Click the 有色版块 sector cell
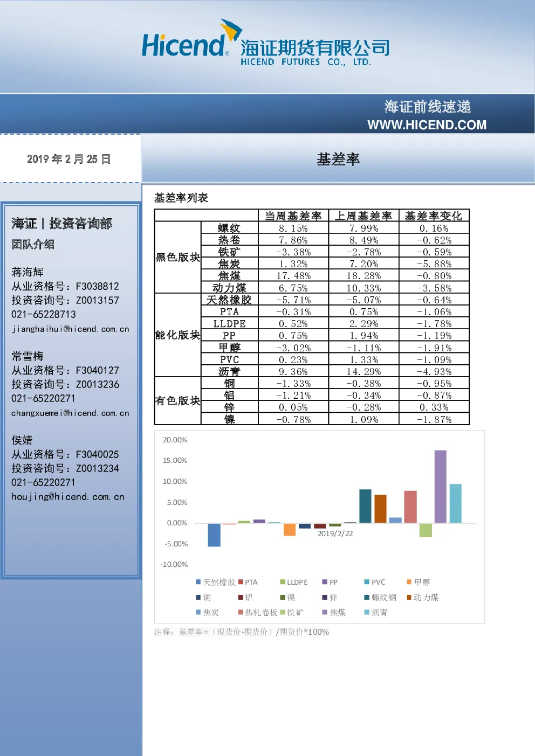Viewport: 535px width, 756px height. 177,400
